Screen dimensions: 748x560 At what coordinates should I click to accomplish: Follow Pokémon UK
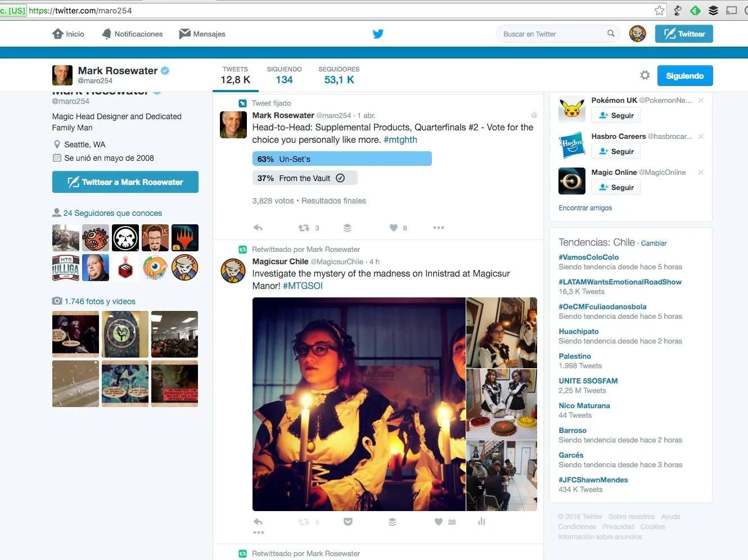coord(616,115)
